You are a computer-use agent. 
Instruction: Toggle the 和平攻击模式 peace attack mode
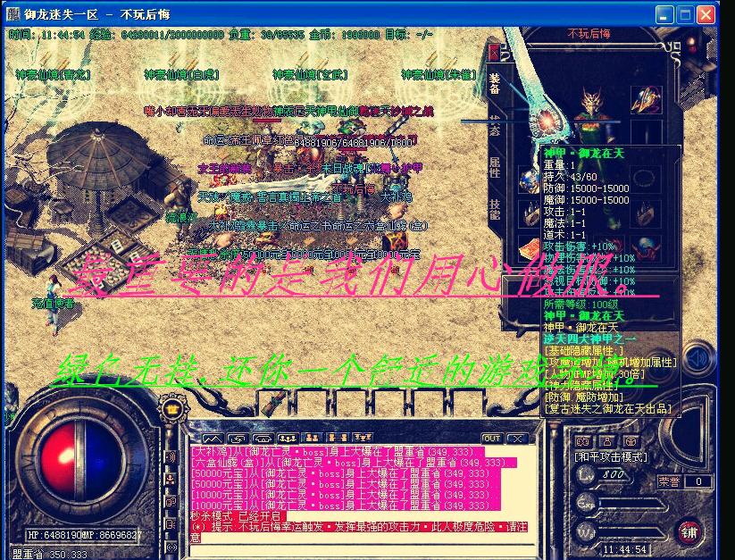click(612, 456)
